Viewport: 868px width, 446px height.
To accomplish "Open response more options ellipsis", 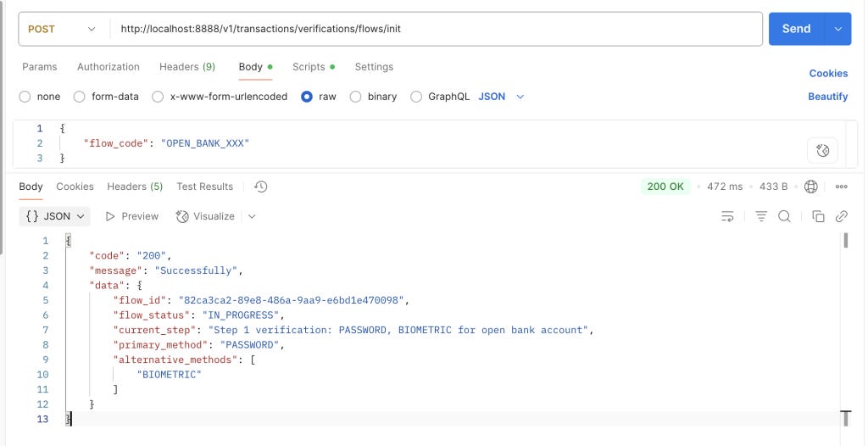I will [x=842, y=187].
